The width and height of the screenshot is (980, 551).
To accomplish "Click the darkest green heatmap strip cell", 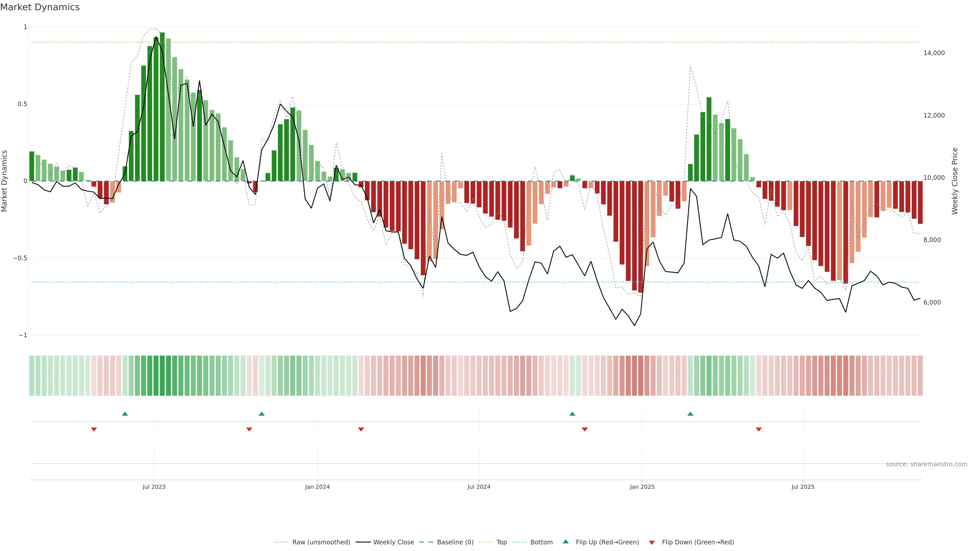I will coord(162,376).
